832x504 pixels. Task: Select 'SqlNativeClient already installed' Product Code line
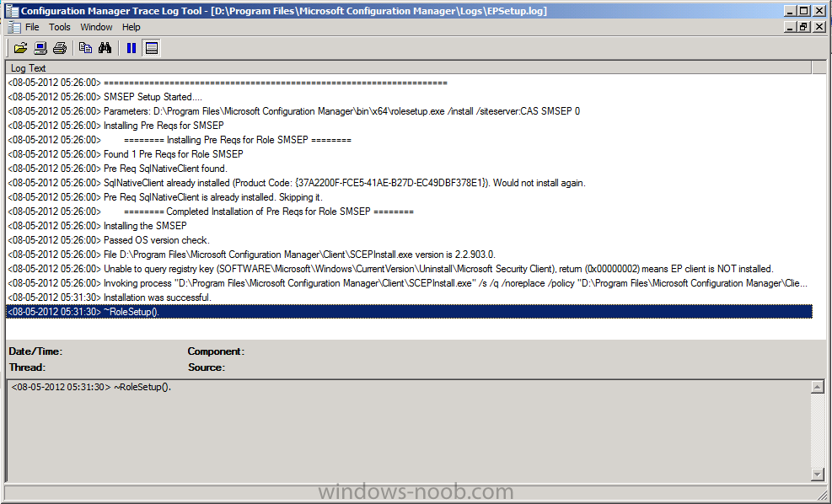point(409,183)
